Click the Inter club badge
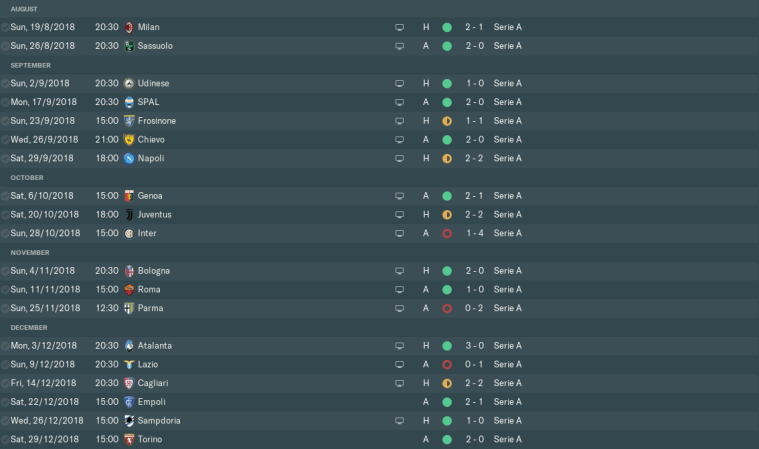This screenshot has width=759, height=449. click(129, 233)
